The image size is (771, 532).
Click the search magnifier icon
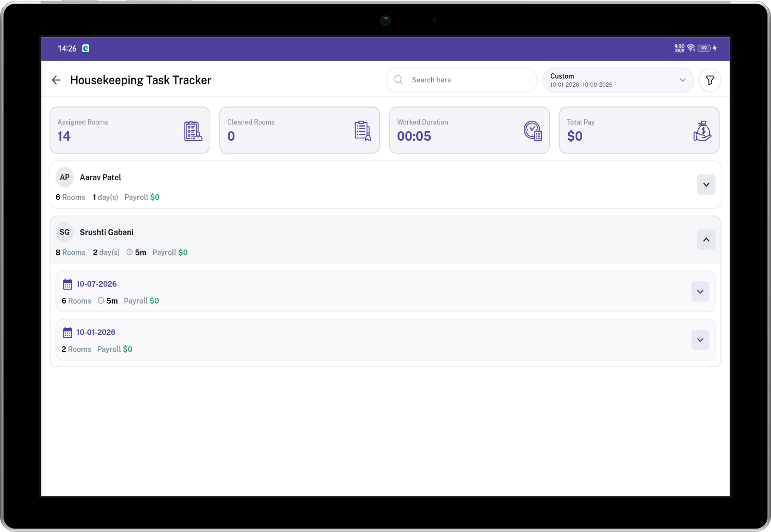399,80
